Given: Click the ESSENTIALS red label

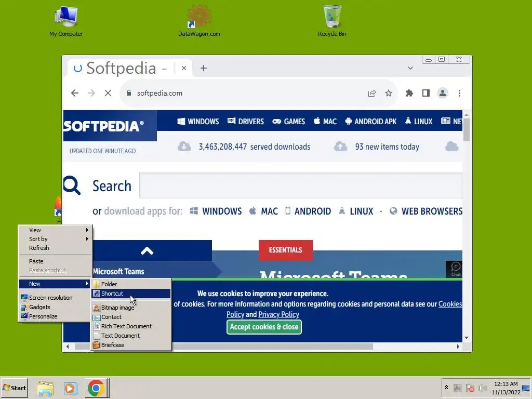Looking at the screenshot, I should [x=285, y=250].
